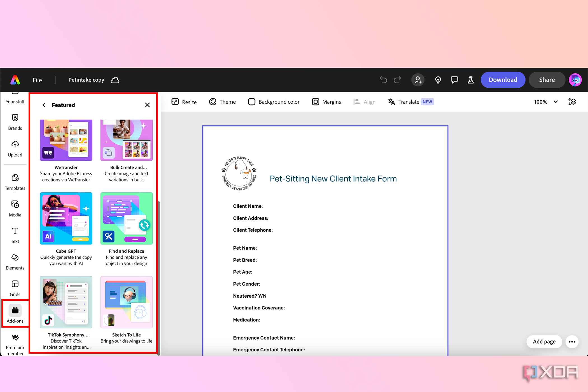Screen dimensions: 588x392
Task: Click the Add page button
Action: pos(544,342)
